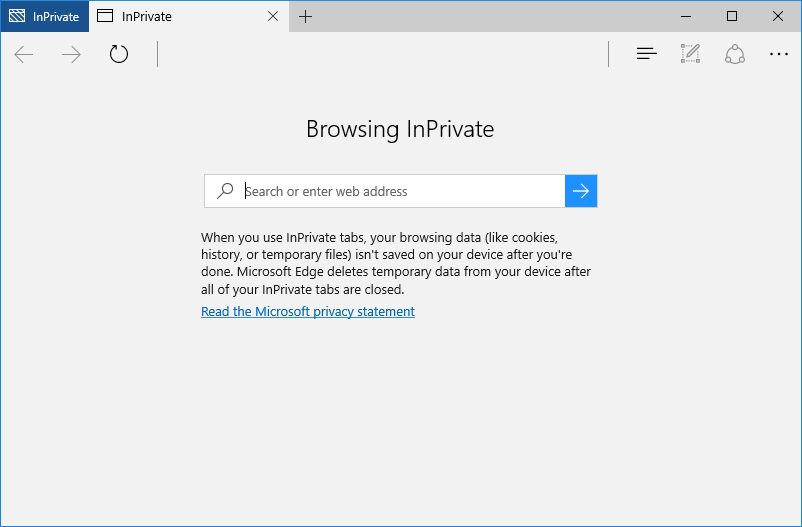Viewport: 802px width, 527px height.
Task: Open the More actions ellipsis menu
Action: tap(778, 54)
